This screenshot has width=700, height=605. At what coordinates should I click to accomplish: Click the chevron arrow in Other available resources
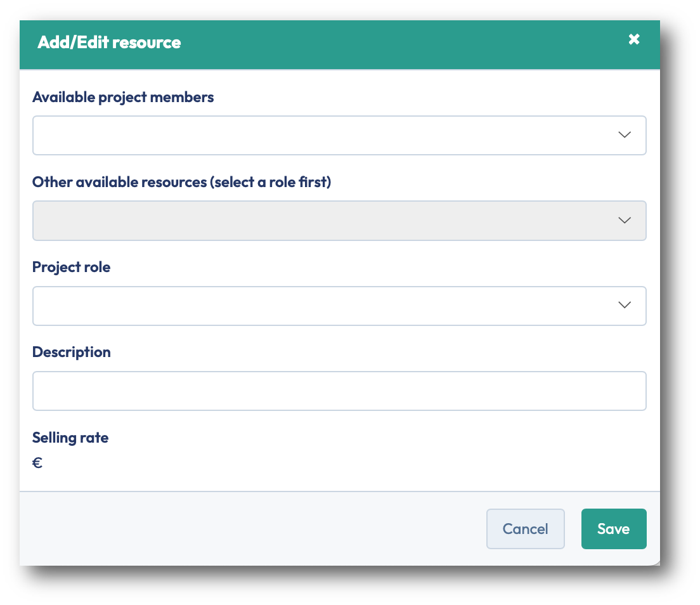click(x=625, y=221)
